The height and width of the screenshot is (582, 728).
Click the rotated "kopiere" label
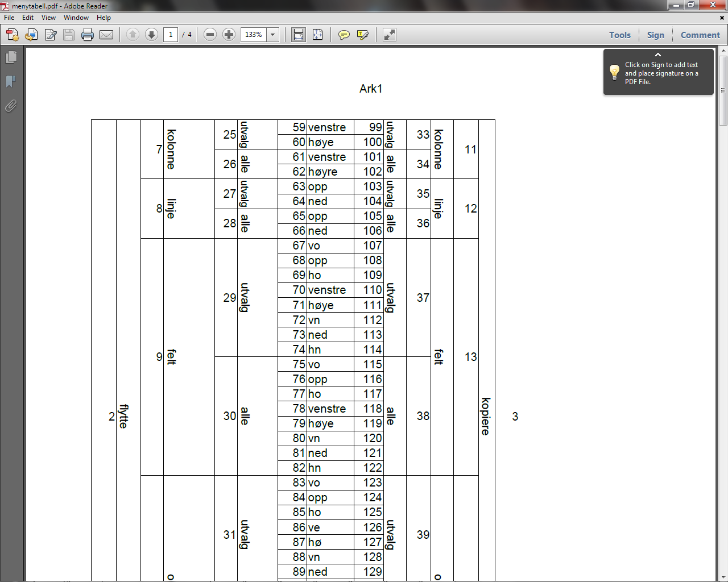(x=485, y=416)
